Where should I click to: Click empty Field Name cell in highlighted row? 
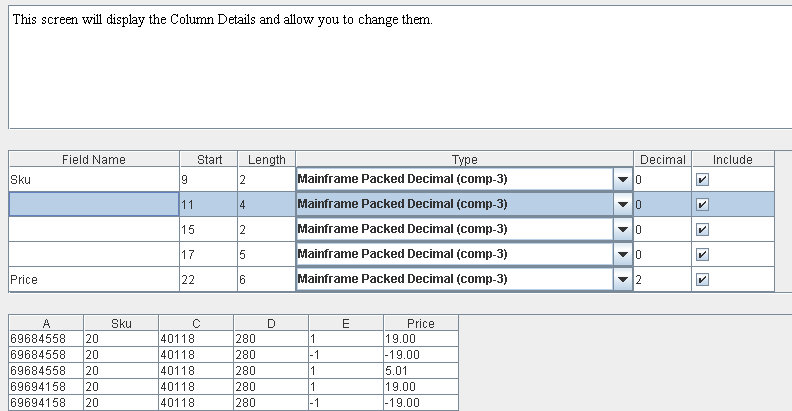click(x=94, y=205)
